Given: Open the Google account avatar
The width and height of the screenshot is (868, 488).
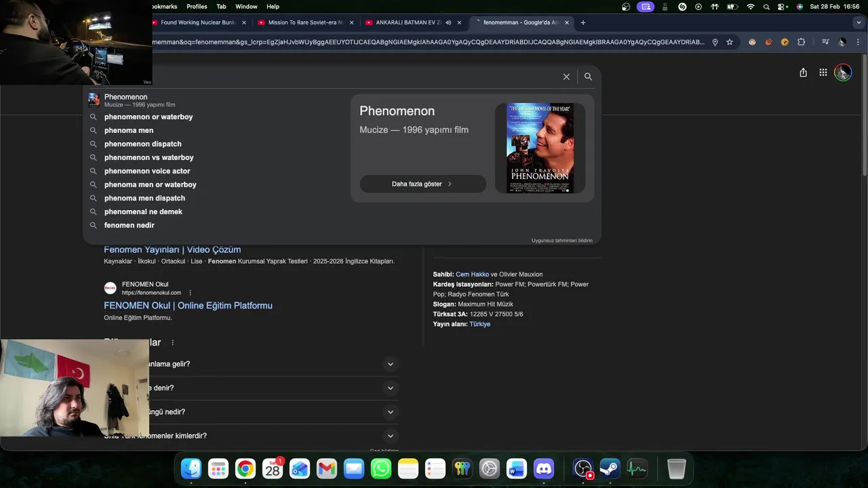Looking at the screenshot, I should (x=843, y=73).
